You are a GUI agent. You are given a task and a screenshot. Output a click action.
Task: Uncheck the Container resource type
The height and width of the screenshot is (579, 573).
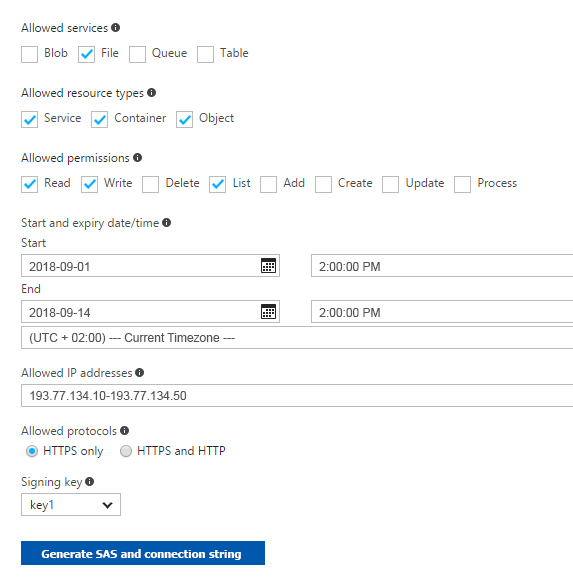point(100,120)
